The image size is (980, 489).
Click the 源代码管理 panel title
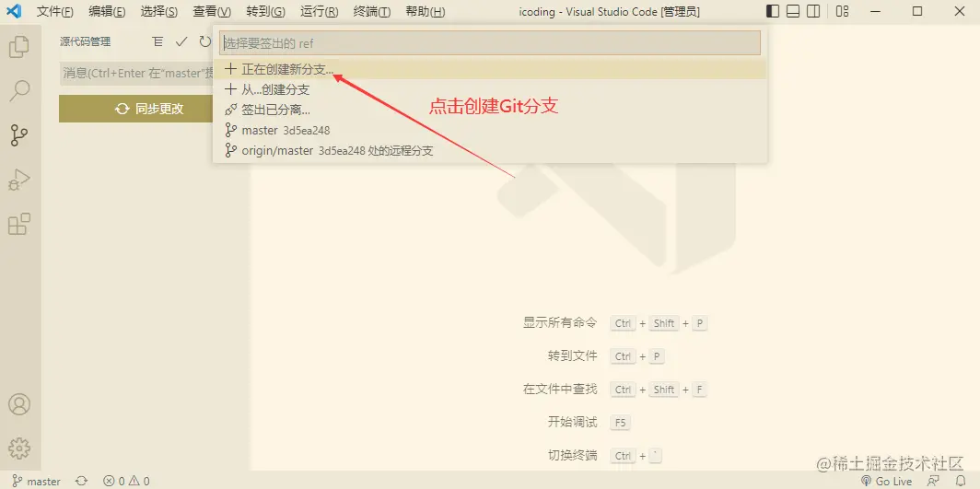click(85, 41)
